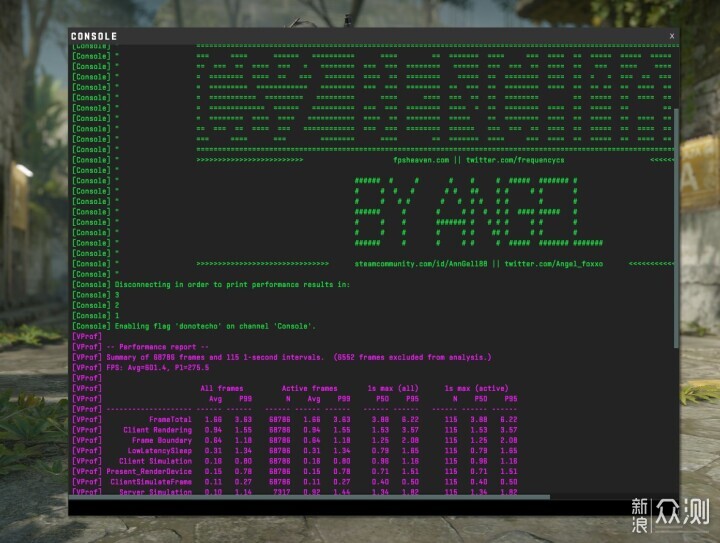The height and width of the screenshot is (543, 720).
Task: Click the countdown line showing 3
Action: tap(117, 295)
